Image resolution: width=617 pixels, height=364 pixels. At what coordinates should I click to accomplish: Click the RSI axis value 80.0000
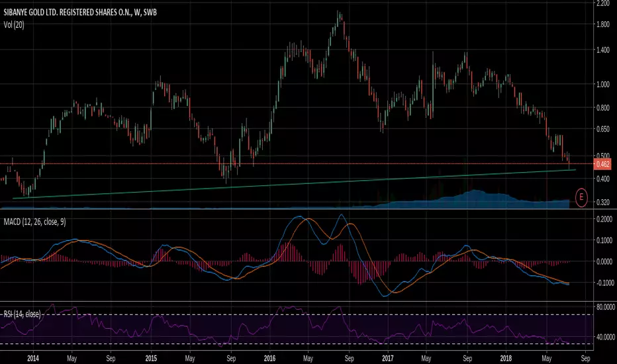click(x=605, y=307)
